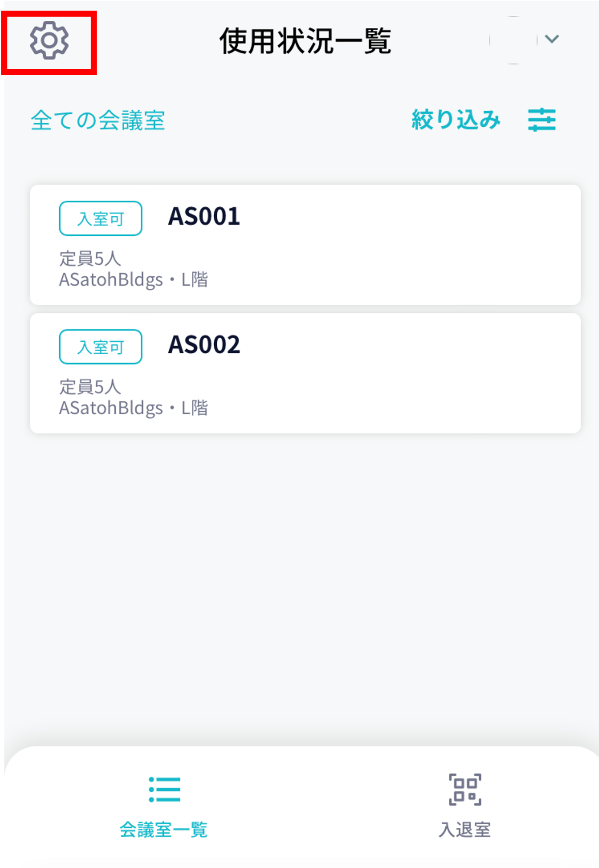Open the AS002 room name
Screen dimensions: 599x868
coord(204,345)
